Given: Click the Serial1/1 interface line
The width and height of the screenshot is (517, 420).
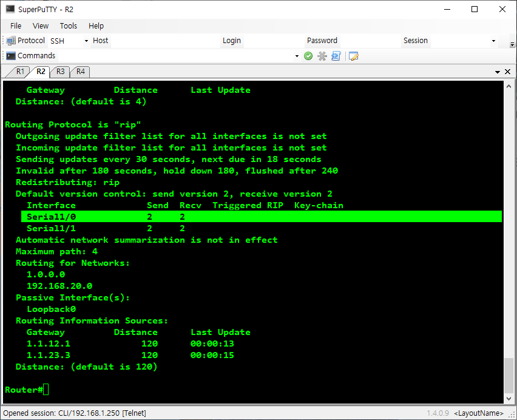Looking at the screenshot, I should click(x=106, y=228).
